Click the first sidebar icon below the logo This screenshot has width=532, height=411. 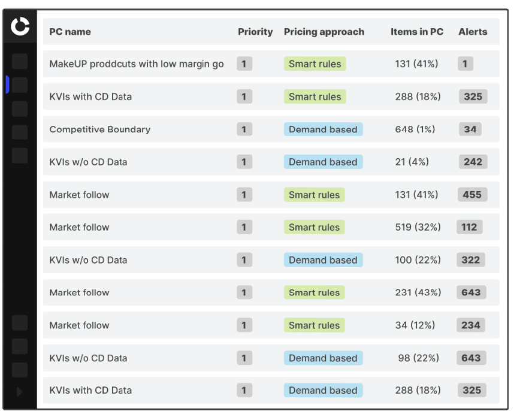pyautogui.click(x=20, y=61)
